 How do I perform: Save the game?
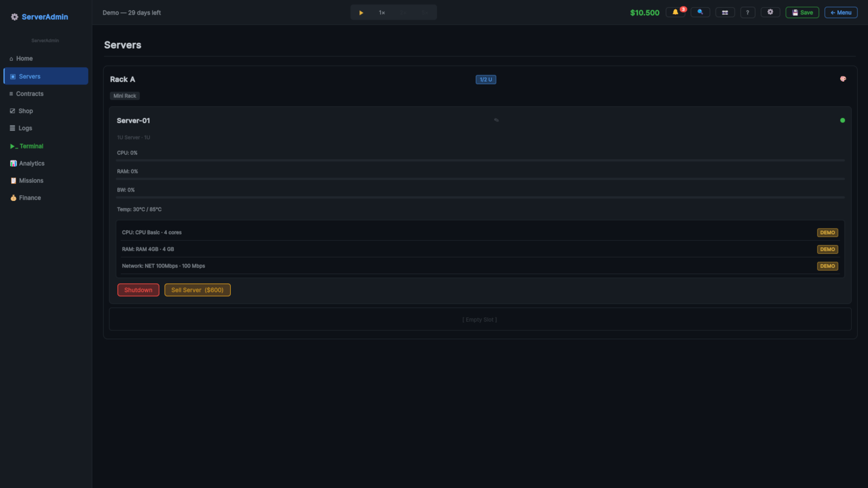tap(802, 12)
